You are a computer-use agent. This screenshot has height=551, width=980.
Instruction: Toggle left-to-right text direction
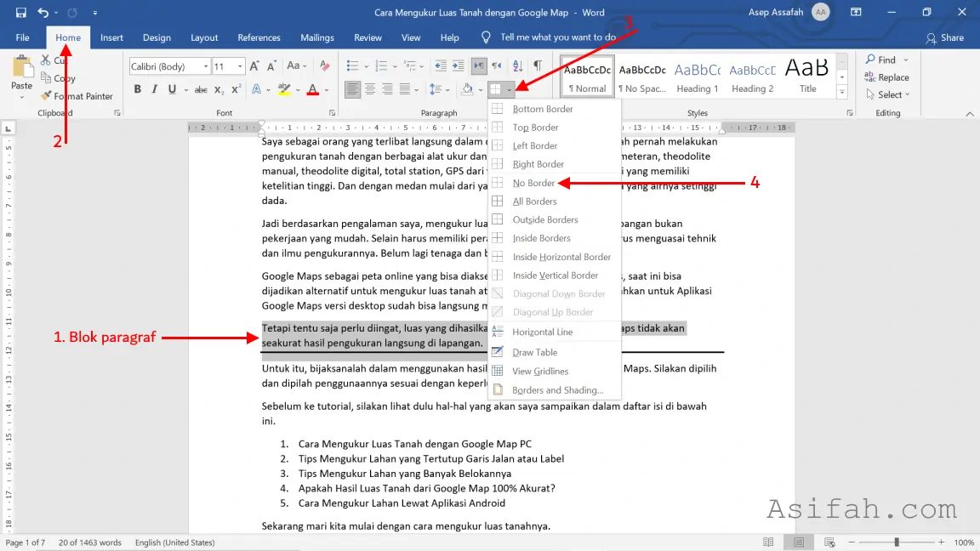point(479,66)
